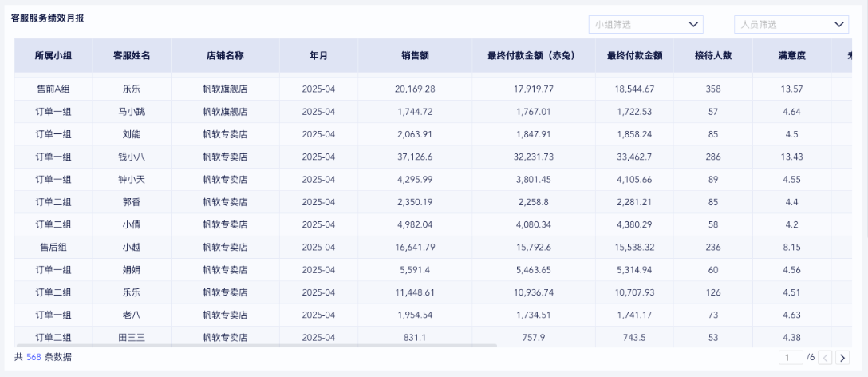Click the 客服姓名 column header

[132, 56]
